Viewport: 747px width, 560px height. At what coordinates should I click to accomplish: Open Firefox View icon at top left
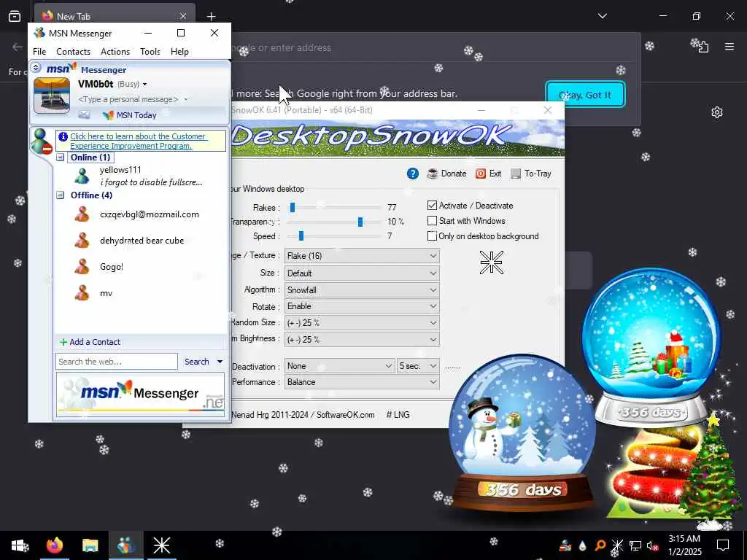(x=15, y=16)
